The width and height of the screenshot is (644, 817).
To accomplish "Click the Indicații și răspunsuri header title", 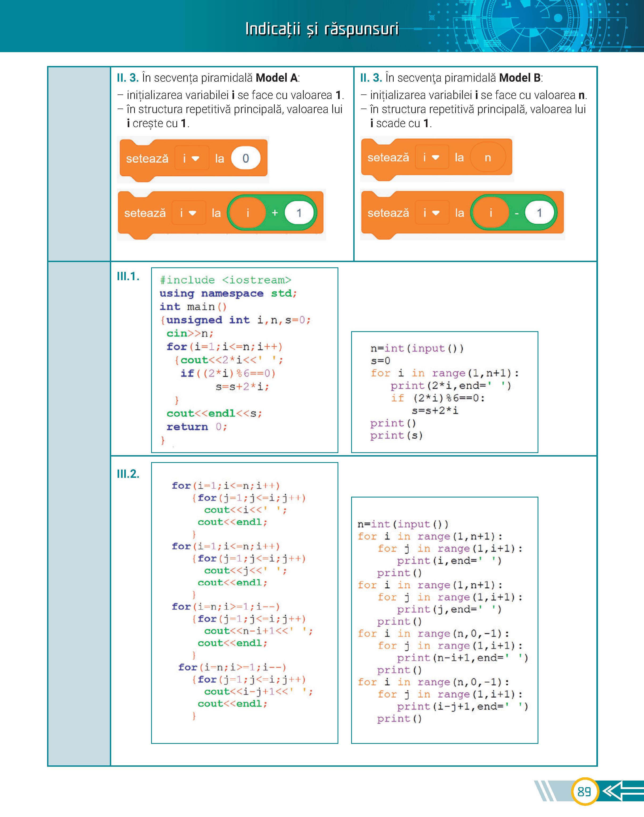I will pyautogui.click(x=322, y=29).
